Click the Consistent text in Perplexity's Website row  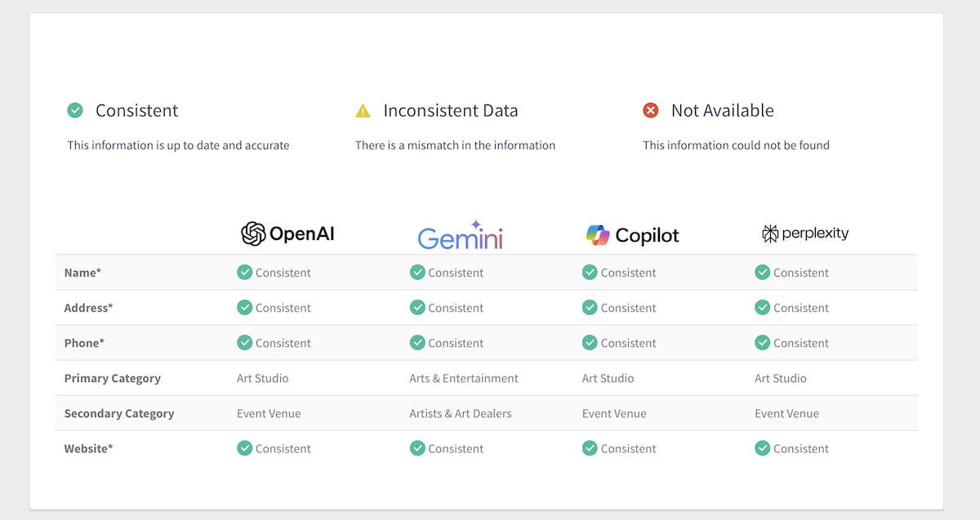801,449
